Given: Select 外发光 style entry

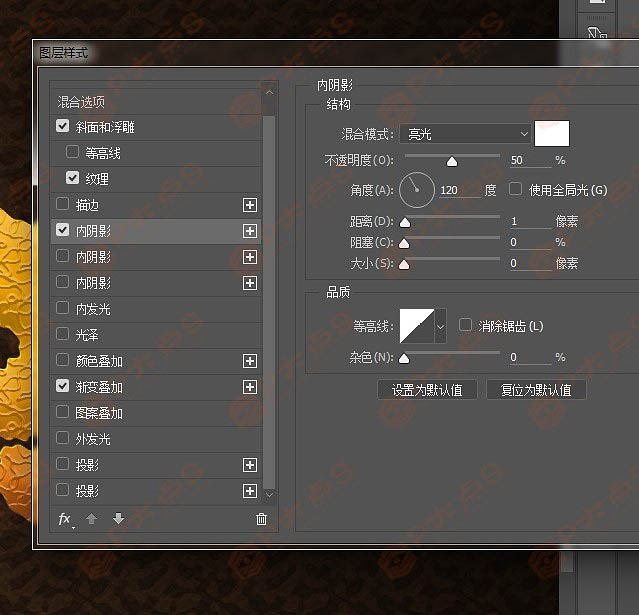Looking at the screenshot, I should (x=156, y=439).
